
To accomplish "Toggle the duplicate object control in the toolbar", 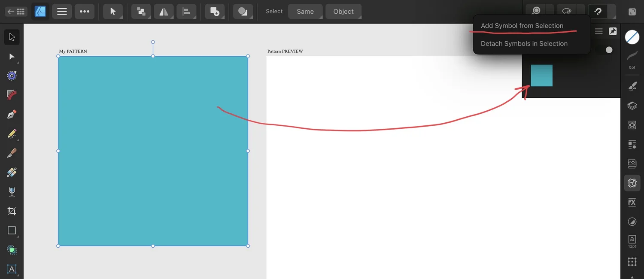I will 215,12.
